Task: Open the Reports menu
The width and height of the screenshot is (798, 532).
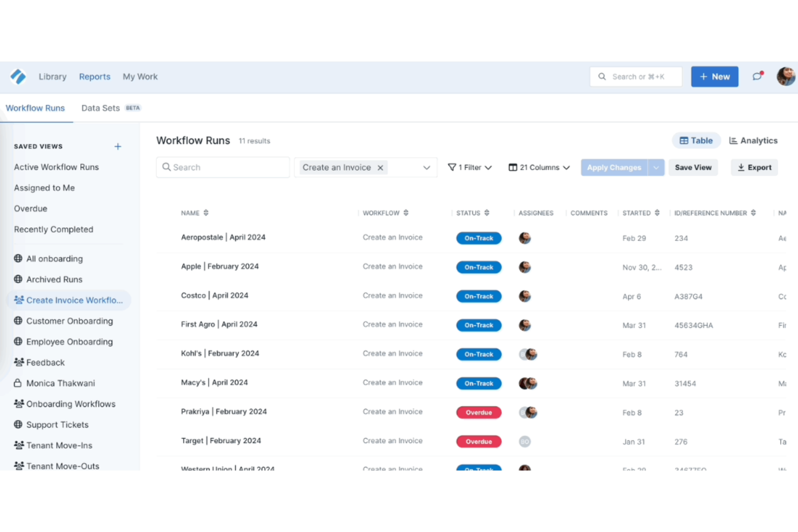Action: tap(94, 77)
